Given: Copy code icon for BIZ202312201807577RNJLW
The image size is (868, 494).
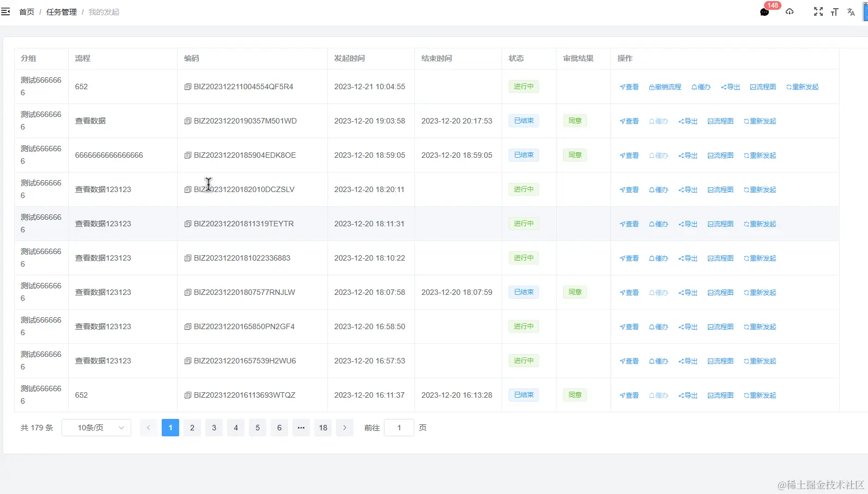Looking at the screenshot, I should tap(188, 292).
